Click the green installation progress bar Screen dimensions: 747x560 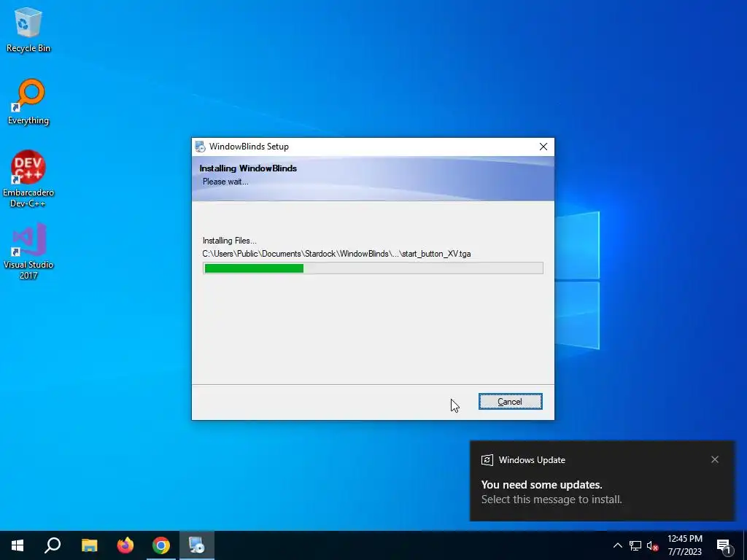(373, 268)
